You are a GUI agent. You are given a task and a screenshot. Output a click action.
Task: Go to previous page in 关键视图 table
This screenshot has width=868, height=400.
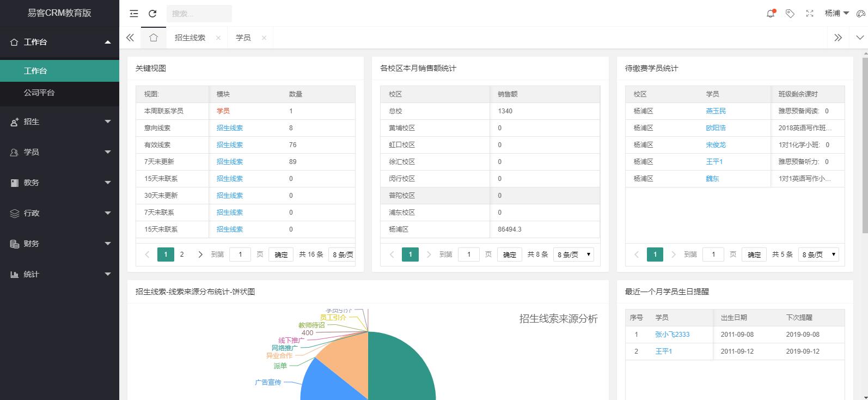[x=147, y=254]
